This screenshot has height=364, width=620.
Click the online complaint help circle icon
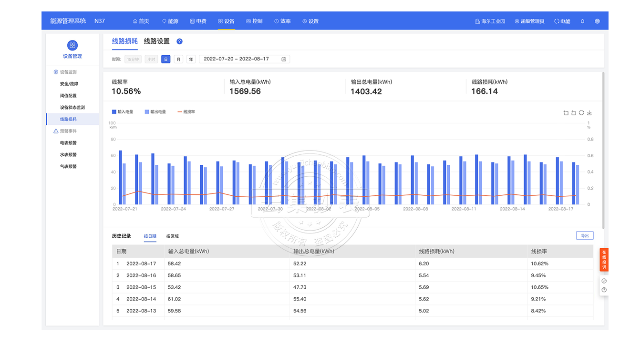(604, 290)
